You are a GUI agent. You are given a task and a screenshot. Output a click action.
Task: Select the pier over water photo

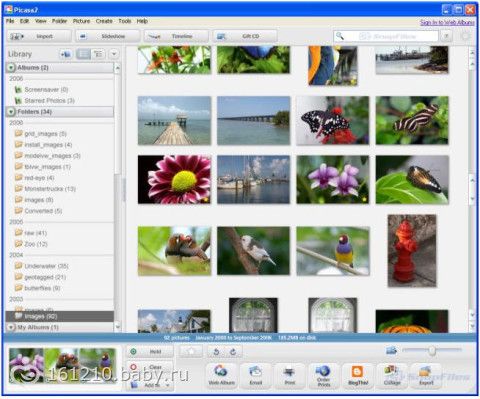click(174, 120)
